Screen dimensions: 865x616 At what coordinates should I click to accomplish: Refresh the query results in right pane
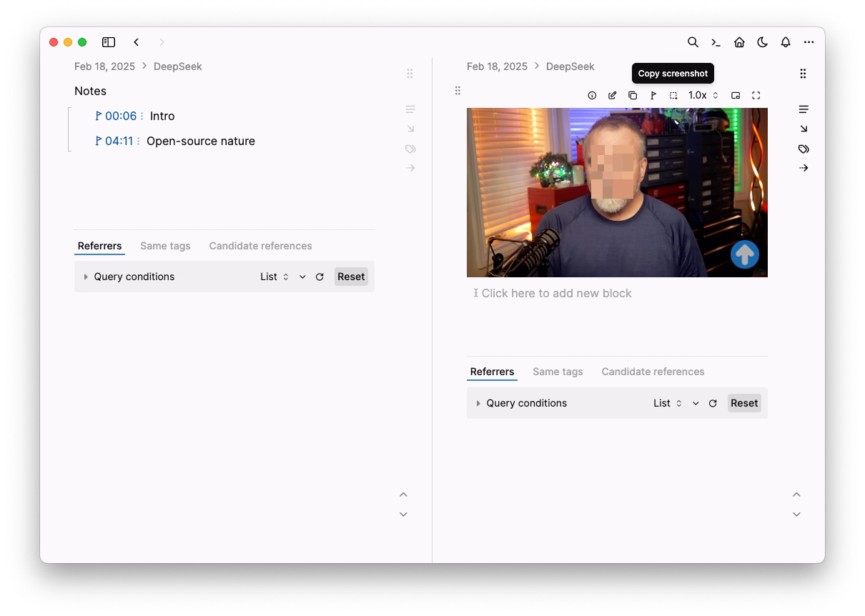point(713,403)
